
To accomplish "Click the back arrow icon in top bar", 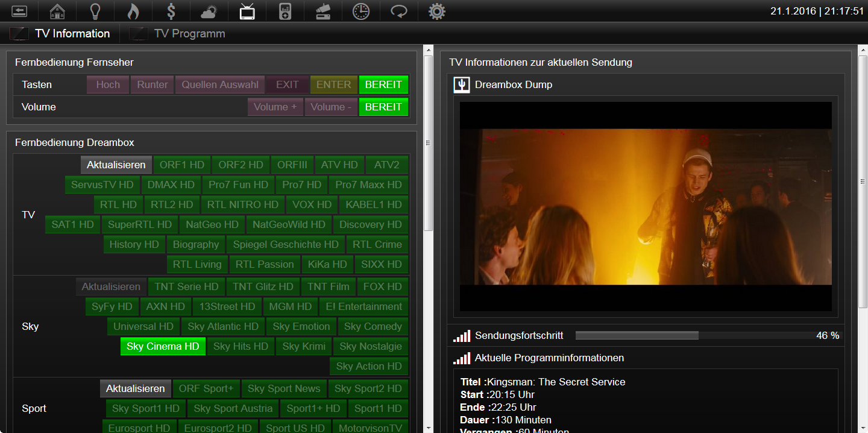I will tap(19, 11).
